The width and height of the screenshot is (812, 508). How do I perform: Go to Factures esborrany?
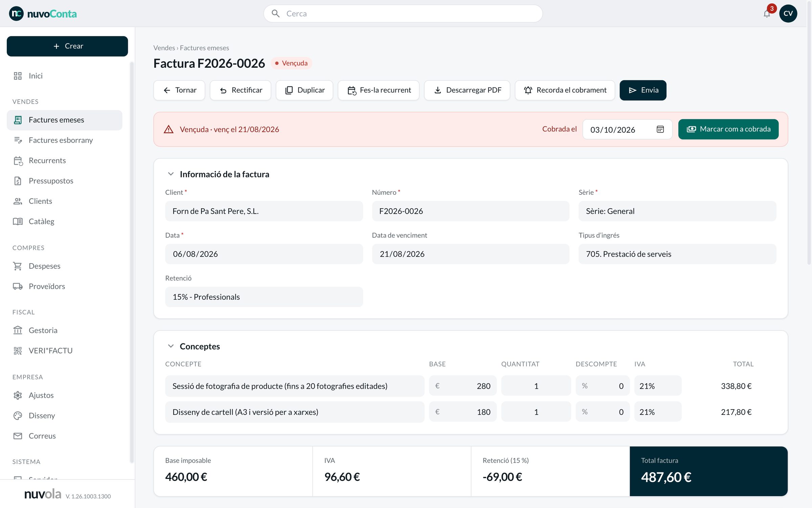click(x=64, y=140)
